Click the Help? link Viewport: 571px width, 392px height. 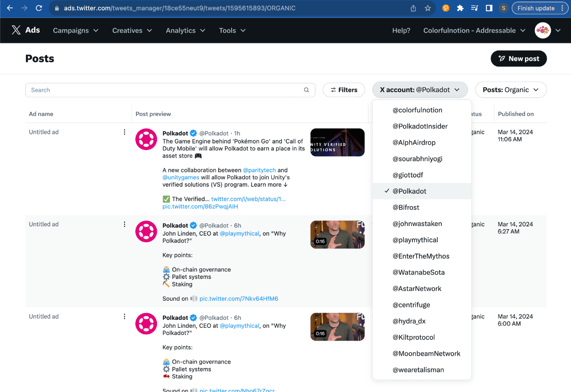(401, 30)
